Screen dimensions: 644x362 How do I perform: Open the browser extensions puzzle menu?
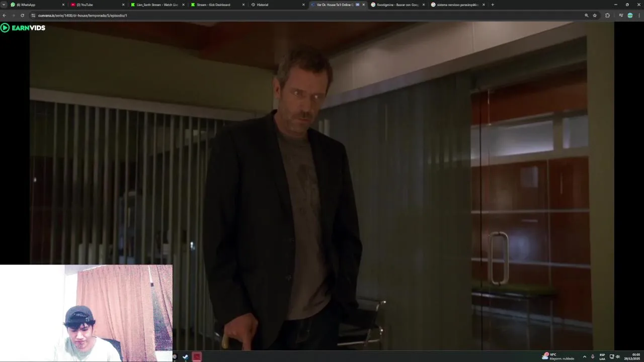click(607, 16)
